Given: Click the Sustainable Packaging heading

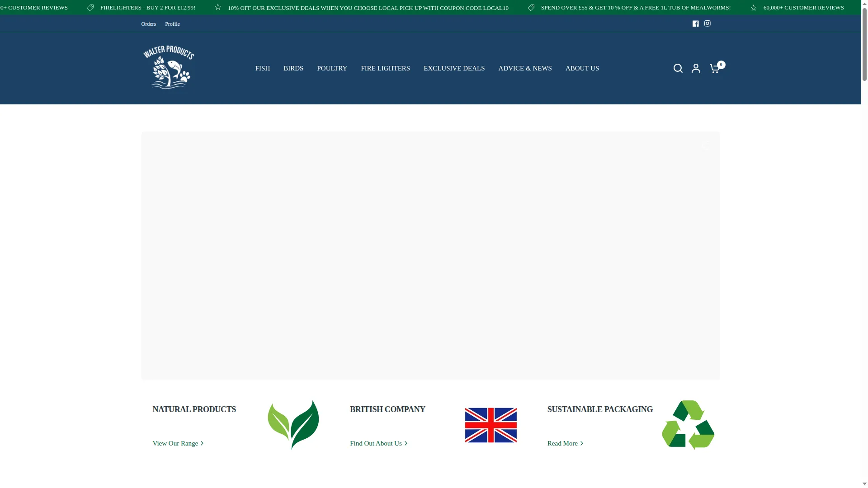Looking at the screenshot, I should click(x=600, y=409).
